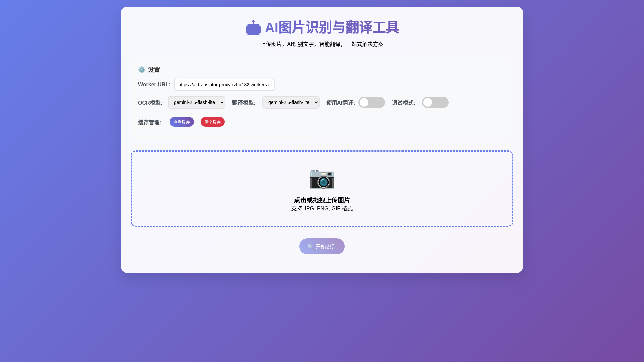Start recognition with 开始识别 button
The height and width of the screenshot is (362, 644).
coord(322,246)
